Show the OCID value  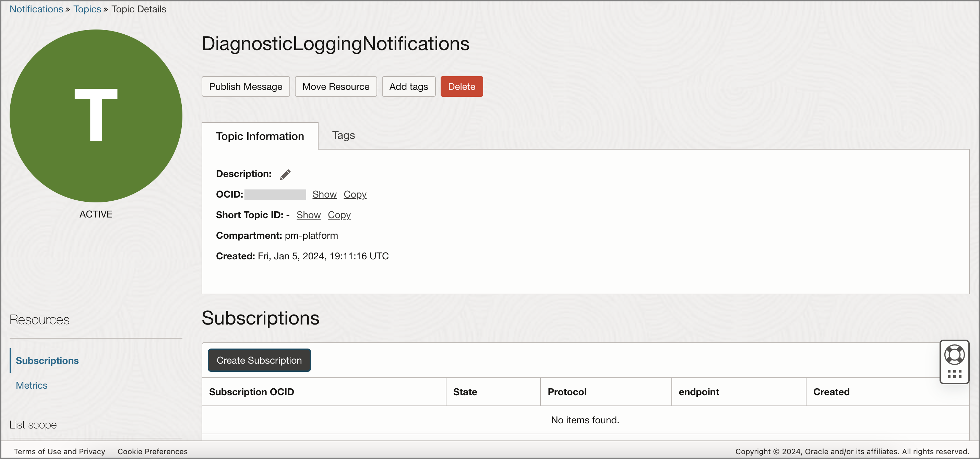coord(324,194)
